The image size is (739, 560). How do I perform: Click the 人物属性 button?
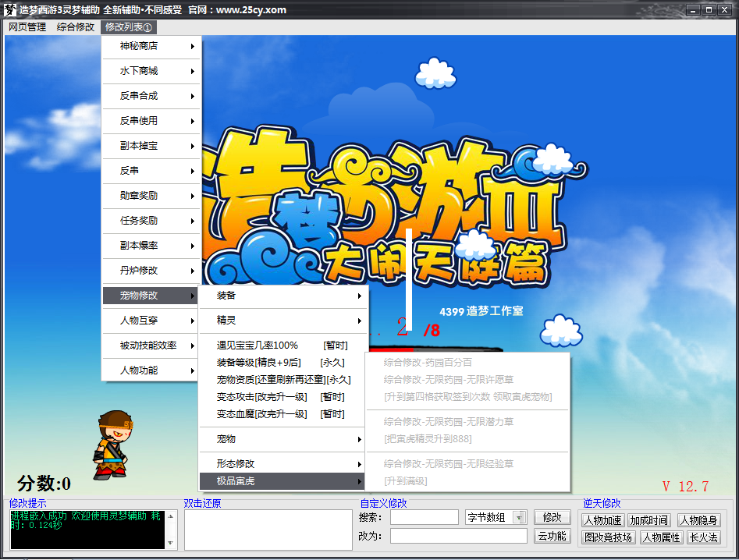[x=661, y=538]
